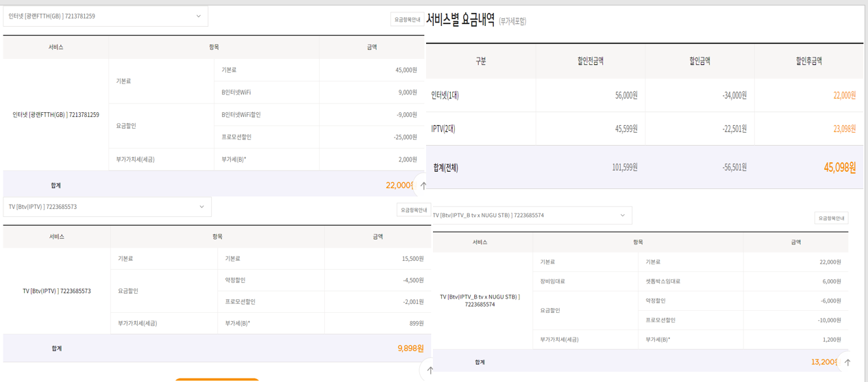Click the 9,898원 total for Btv(IPTV)
The width and height of the screenshot is (868, 382).
click(x=410, y=348)
